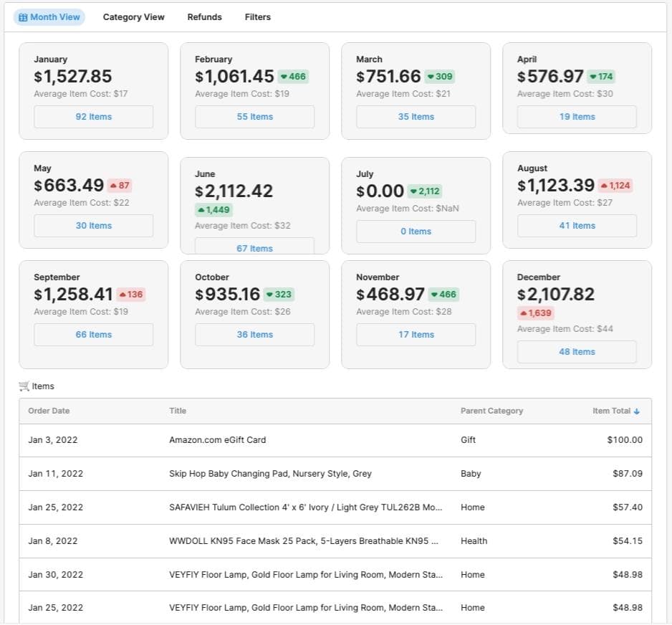Viewport: 672px width, 625px height.
Task: Open January's 92 Items button
Action: click(93, 117)
